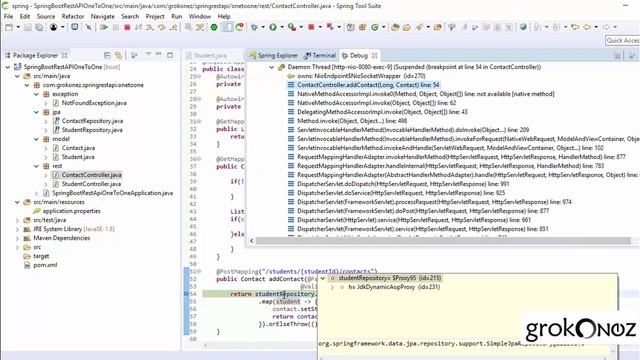640x360 pixels.
Task: Open the Package Explorer view menu
Action: (x=148, y=55)
